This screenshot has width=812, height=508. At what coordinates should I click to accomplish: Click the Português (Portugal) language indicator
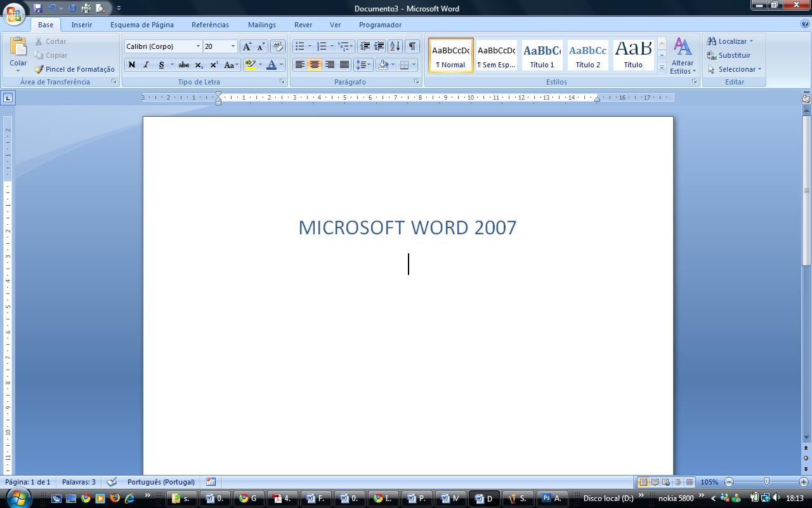tap(161, 482)
